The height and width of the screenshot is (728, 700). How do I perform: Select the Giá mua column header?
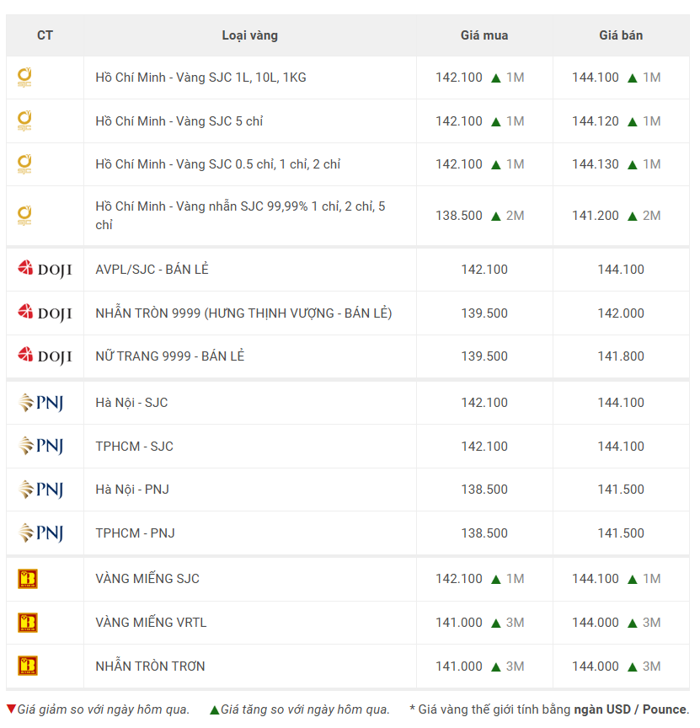[x=484, y=35]
